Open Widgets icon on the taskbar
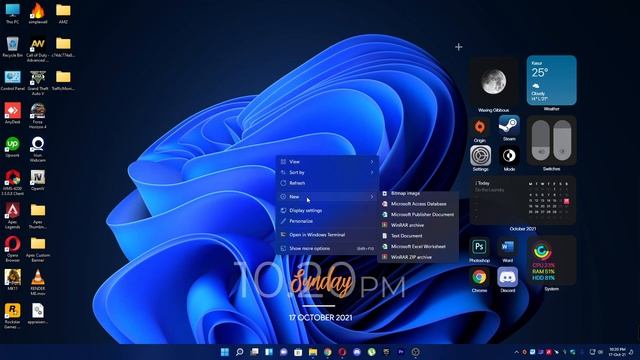 [269, 352]
